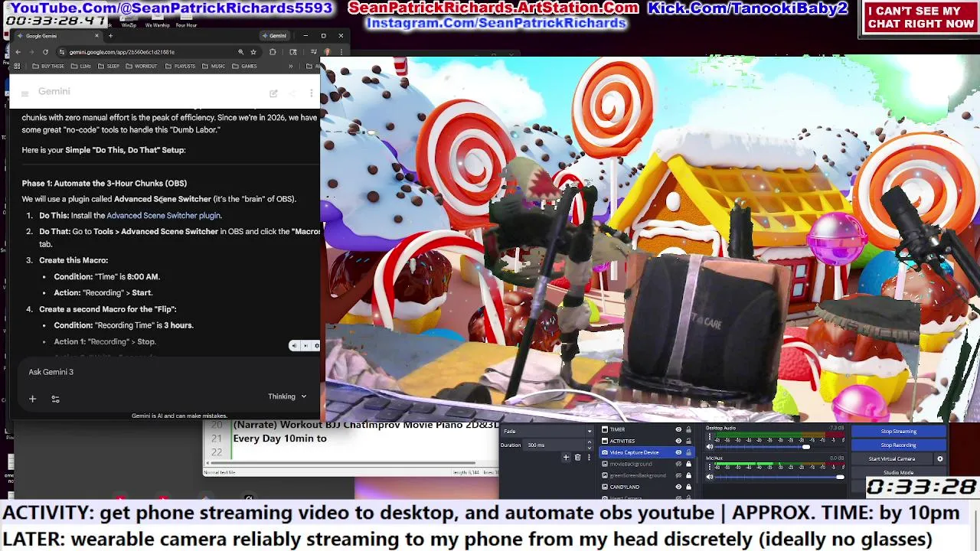Open the Chrome profile avatar
This screenshot has height=551, width=980.
coord(327,52)
